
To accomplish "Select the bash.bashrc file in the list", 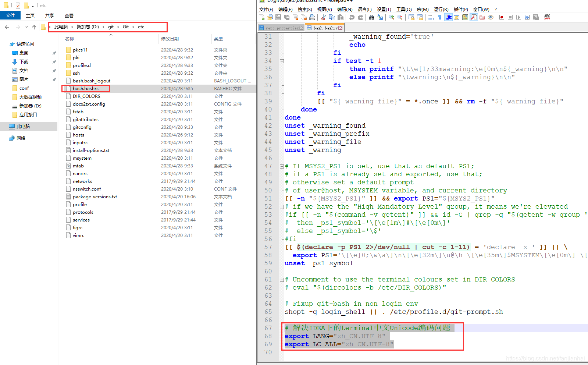I will tap(86, 88).
